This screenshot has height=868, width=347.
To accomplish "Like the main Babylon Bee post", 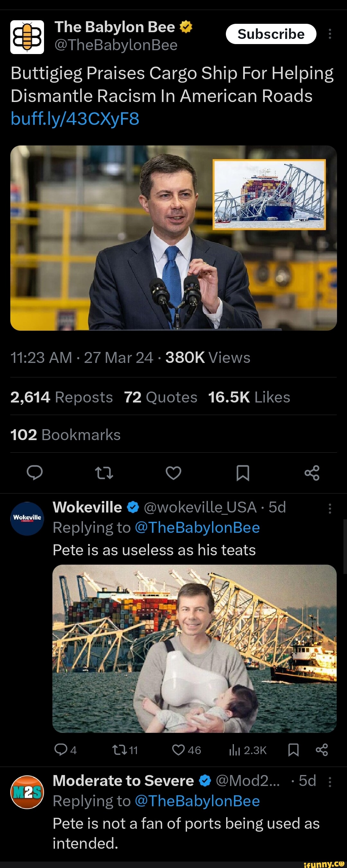I will click(x=173, y=473).
